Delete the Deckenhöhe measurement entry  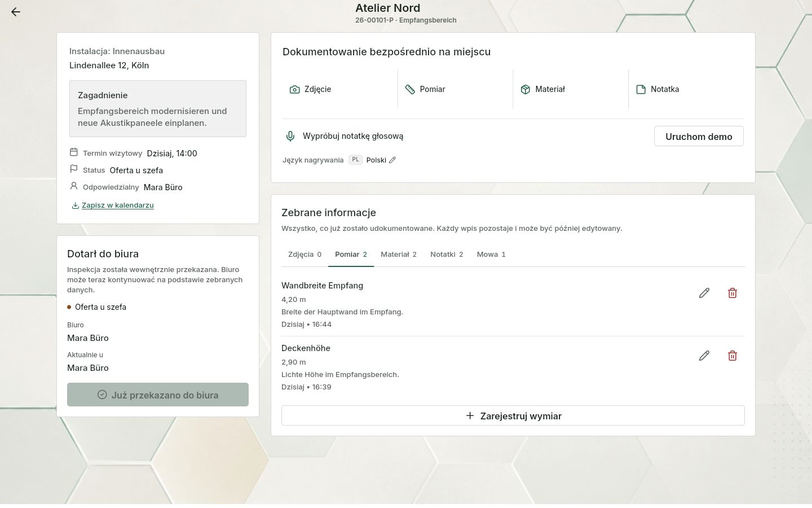coord(732,356)
